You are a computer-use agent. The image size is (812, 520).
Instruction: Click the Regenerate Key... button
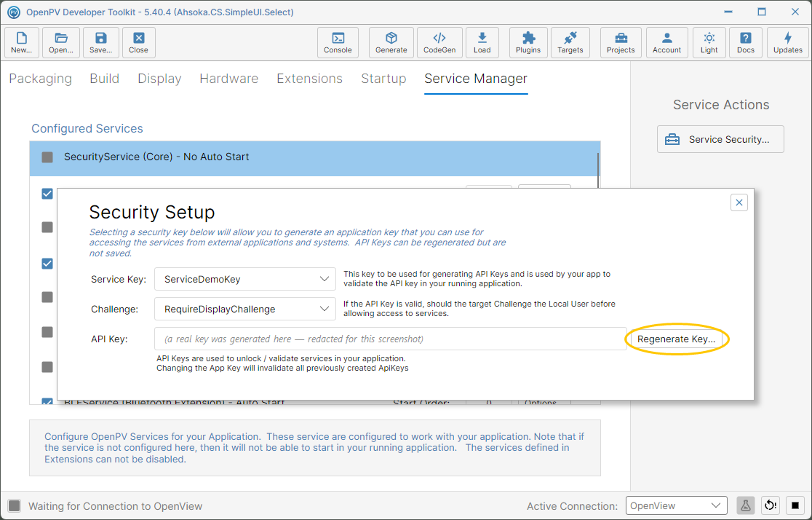(x=677, y=339)
